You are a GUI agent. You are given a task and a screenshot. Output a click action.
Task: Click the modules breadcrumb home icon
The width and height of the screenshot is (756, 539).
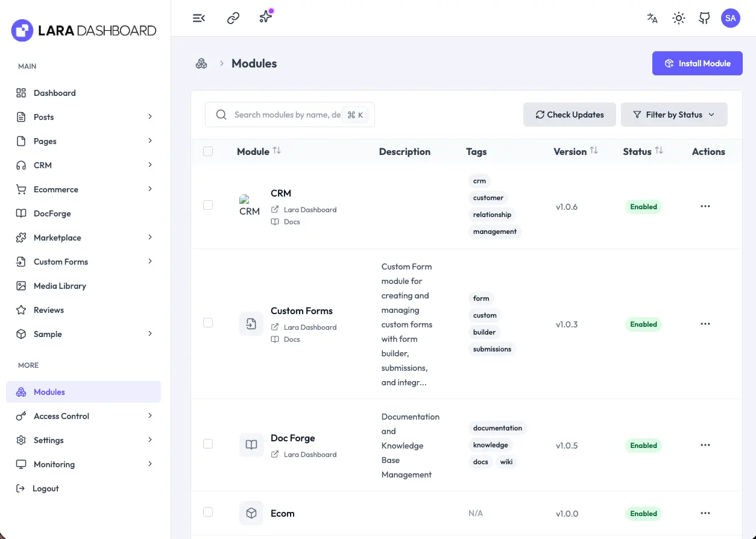click(201, 63)
